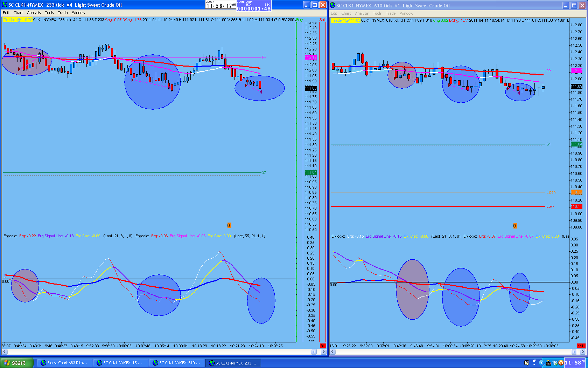Click the globe icon on the 15 taskbar entry

pos(99,363)
